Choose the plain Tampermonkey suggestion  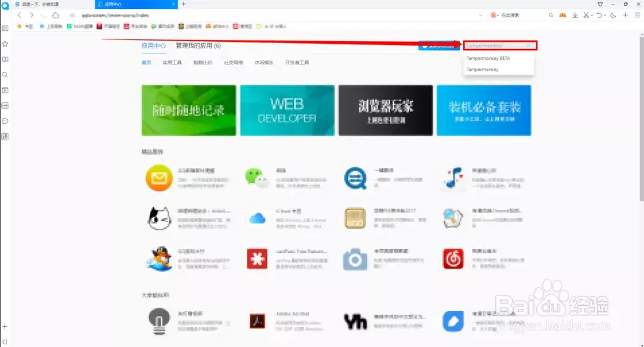click(x=498, y=70)
